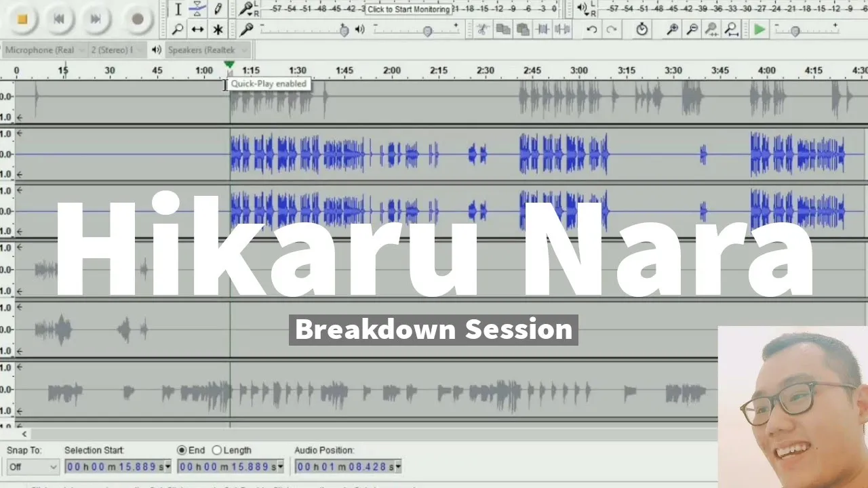Select the Envelope tool
This screenshot has height=488, width=868.
pos(197,9)
